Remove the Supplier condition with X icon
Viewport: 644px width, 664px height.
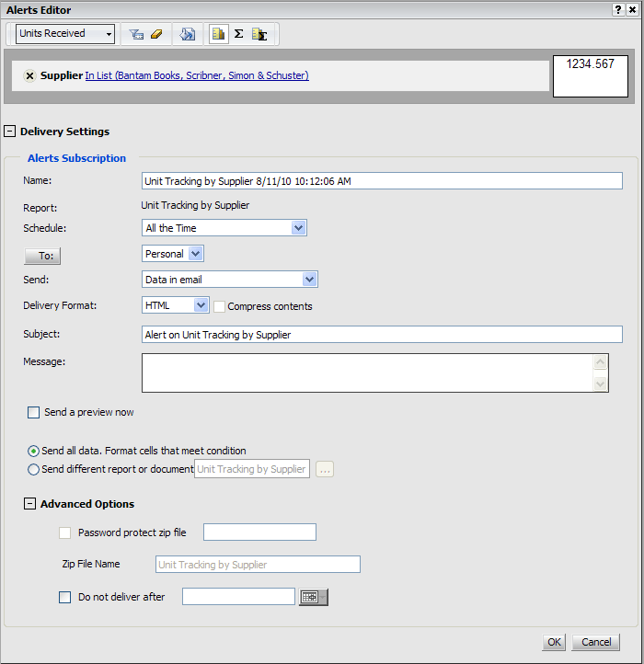(x=29, y=75)
